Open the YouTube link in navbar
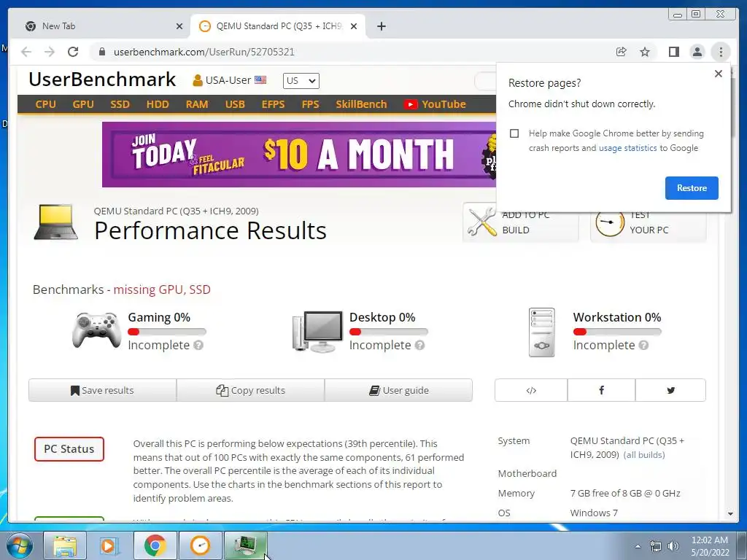Image resolution: width=747 pixels, height=560 pixels. pyautogui.click(x=435, y=104)
